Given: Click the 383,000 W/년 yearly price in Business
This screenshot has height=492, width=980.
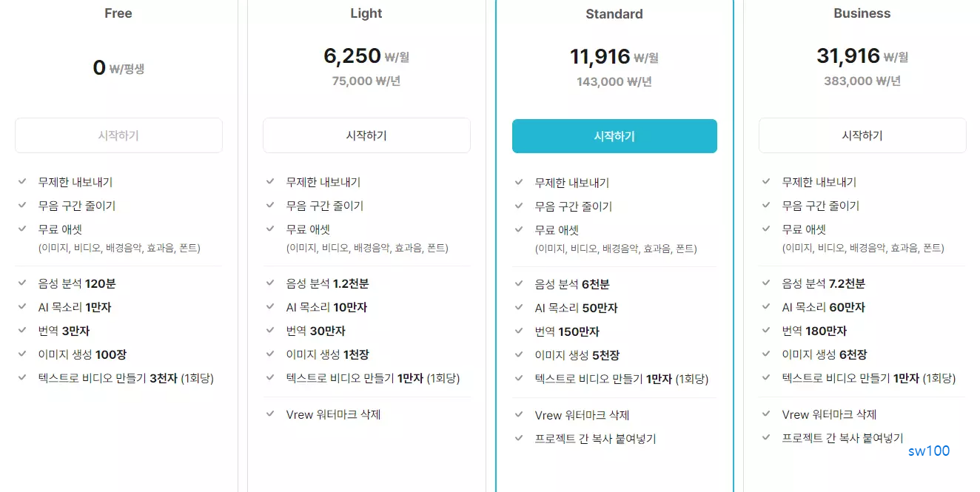Looking at the screenshot, I should click(862, 82).
